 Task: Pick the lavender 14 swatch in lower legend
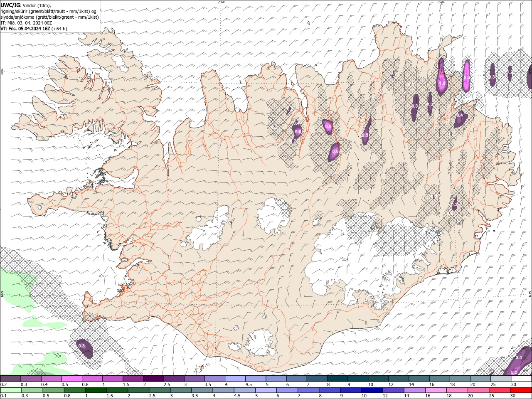pos(414,390)
